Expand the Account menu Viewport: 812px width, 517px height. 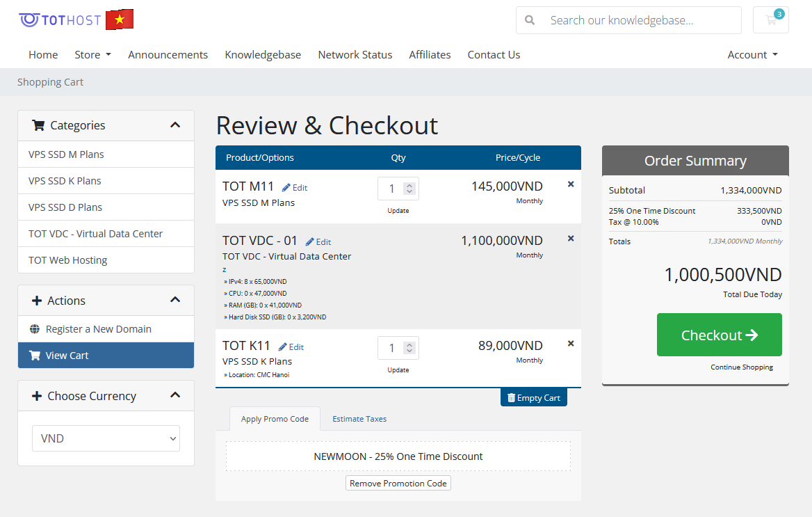coord(752,55)
